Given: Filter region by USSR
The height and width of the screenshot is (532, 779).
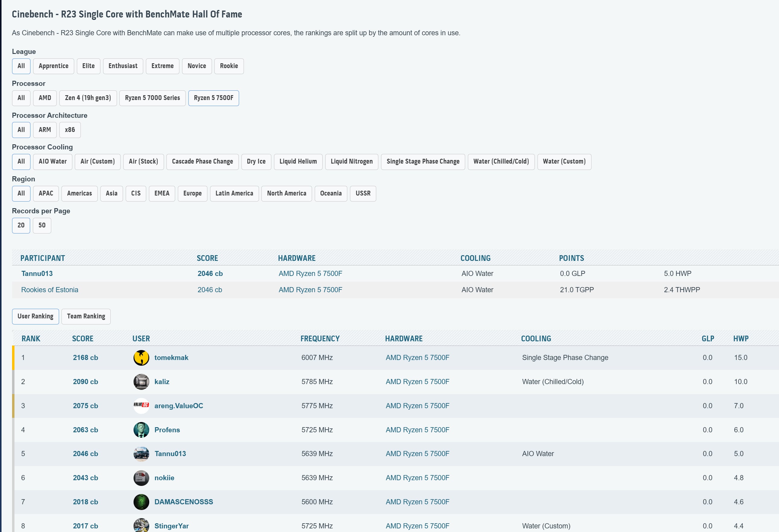Looking at the screenshot, I should tap(363, 193).
